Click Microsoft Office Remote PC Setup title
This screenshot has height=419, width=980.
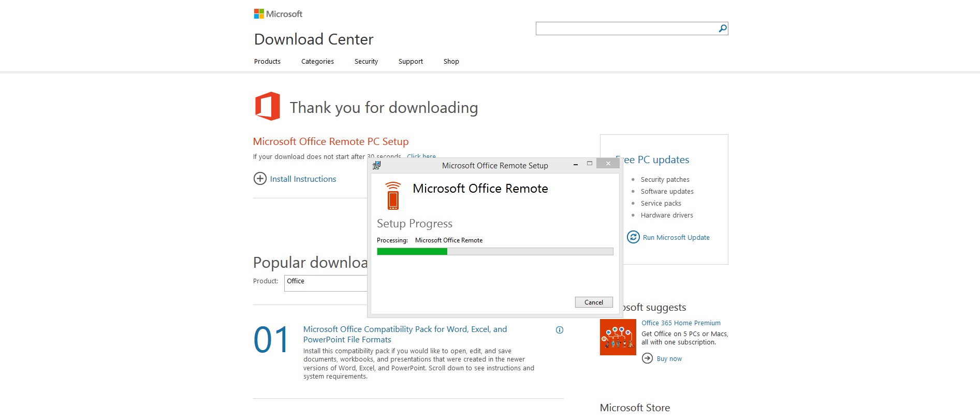tap(331, 141)
